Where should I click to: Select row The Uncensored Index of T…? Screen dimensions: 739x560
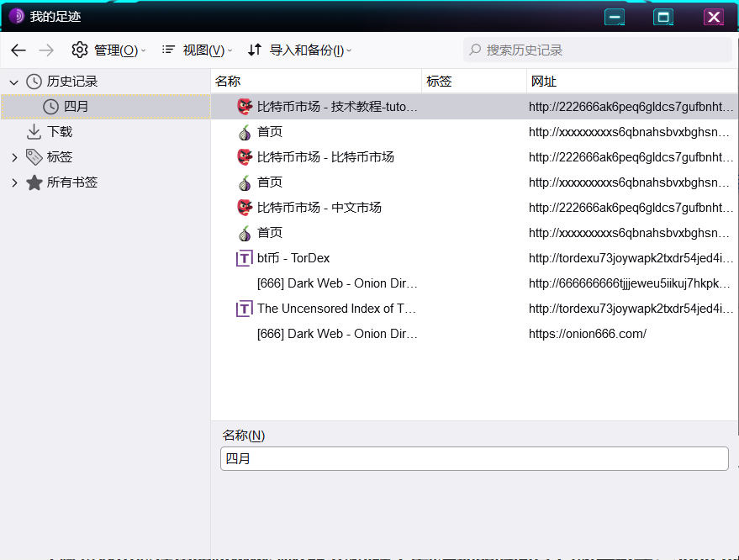[x=474, y=309]
